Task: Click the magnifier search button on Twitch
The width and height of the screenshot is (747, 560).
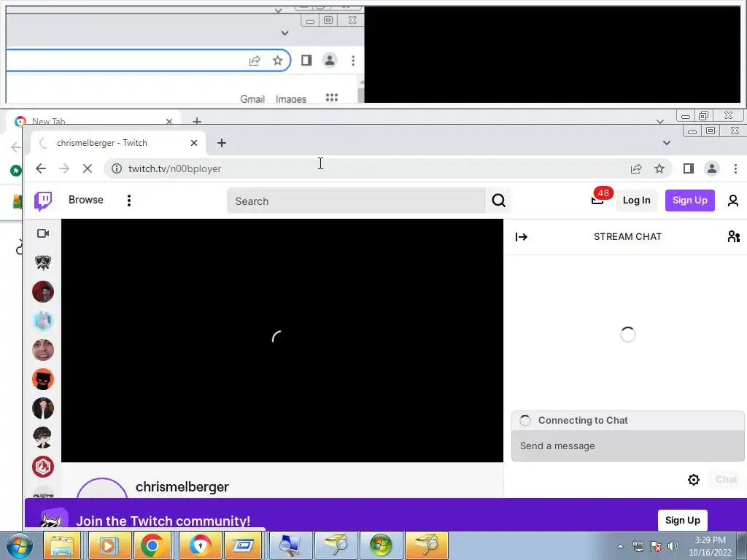Action: pos(498,201)
